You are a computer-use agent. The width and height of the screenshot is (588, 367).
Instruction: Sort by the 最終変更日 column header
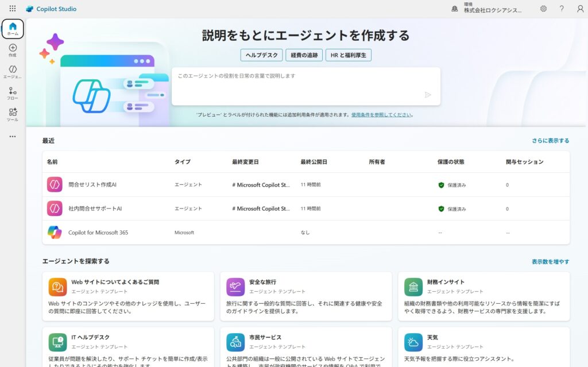pyautogui.click(x=245, y=162)
